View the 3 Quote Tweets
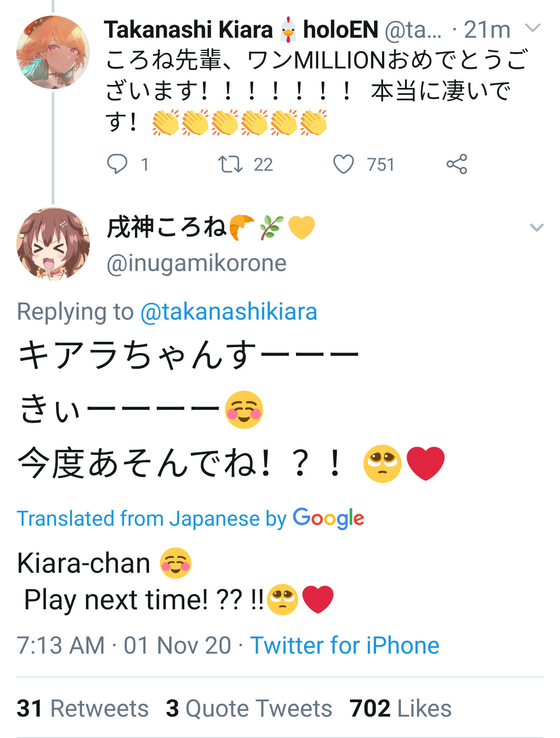 click(249, 708)
